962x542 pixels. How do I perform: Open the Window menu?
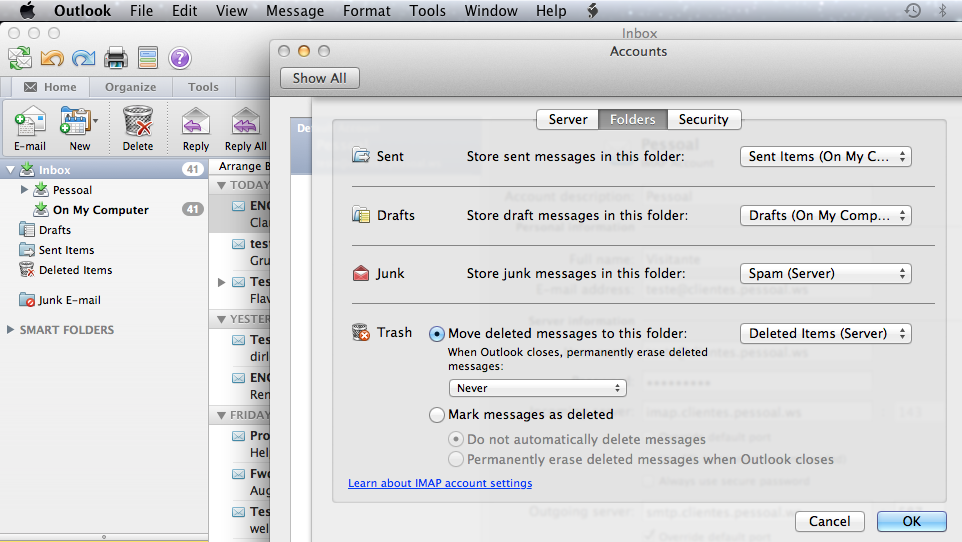tap(491, 10)
